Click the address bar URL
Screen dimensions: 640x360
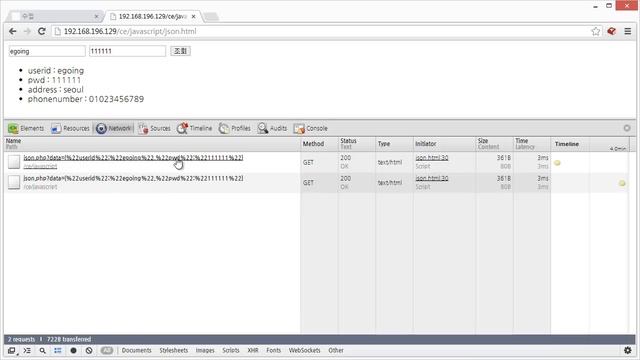coord(130,31)
